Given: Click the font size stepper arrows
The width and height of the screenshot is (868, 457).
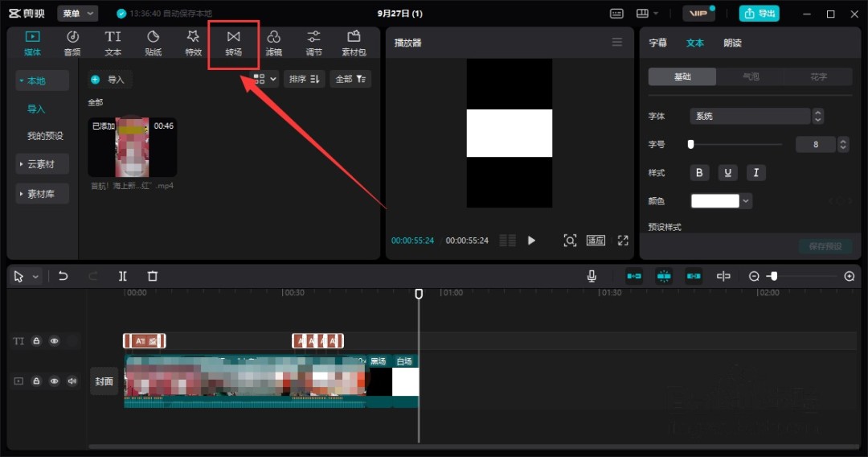Looking at the screenshot, I should click(843, 145).
